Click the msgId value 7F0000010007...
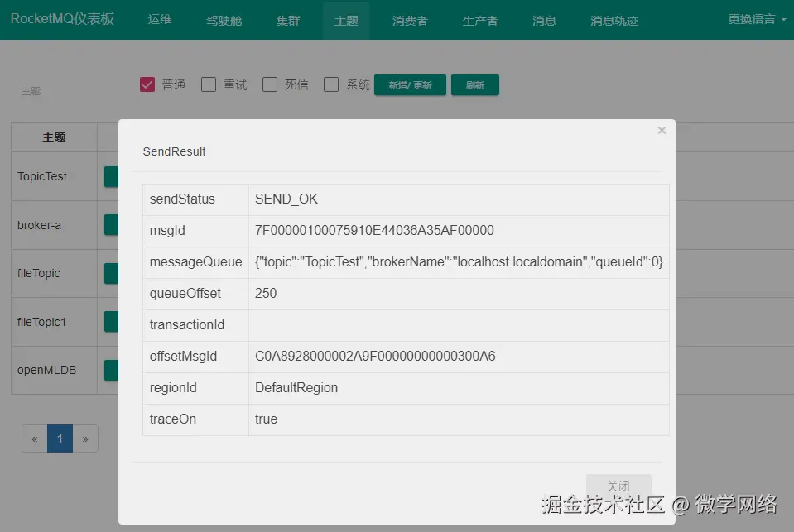Screen dimensions: 794x532 coord(374,230)
